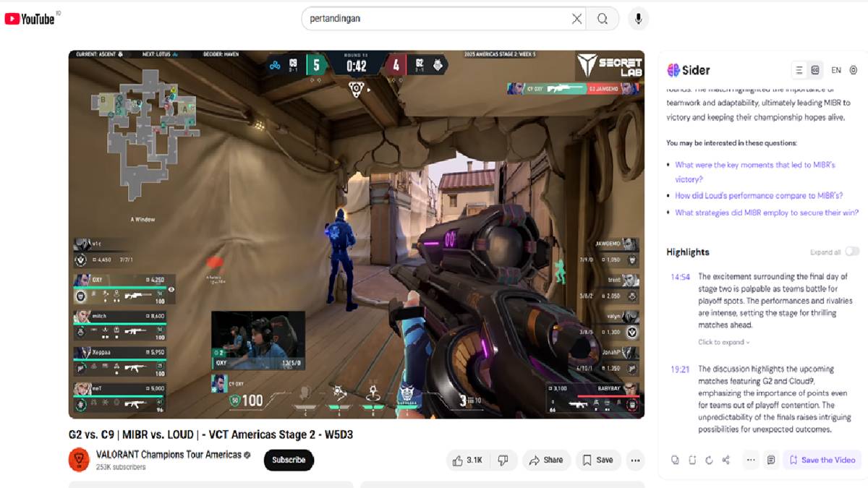Save the video to a playlist
868x488 pixels.
(x=597, y=460)
